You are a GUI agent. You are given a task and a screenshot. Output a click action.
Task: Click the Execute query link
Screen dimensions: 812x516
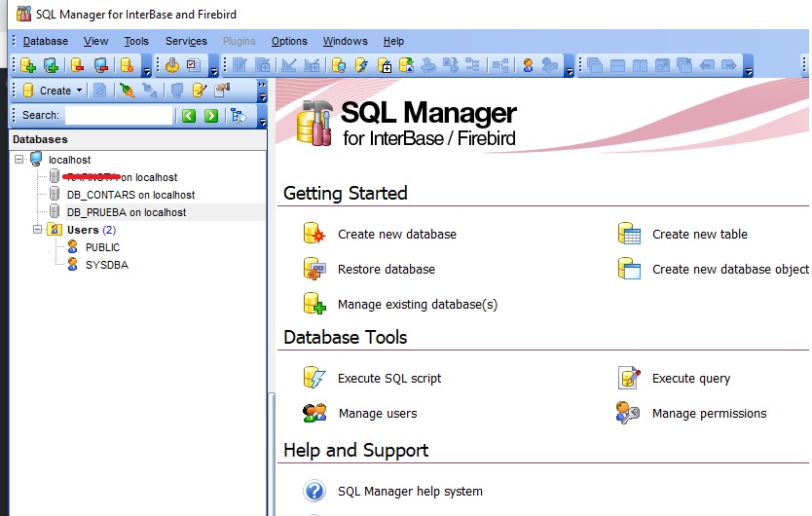pos(690,378)
